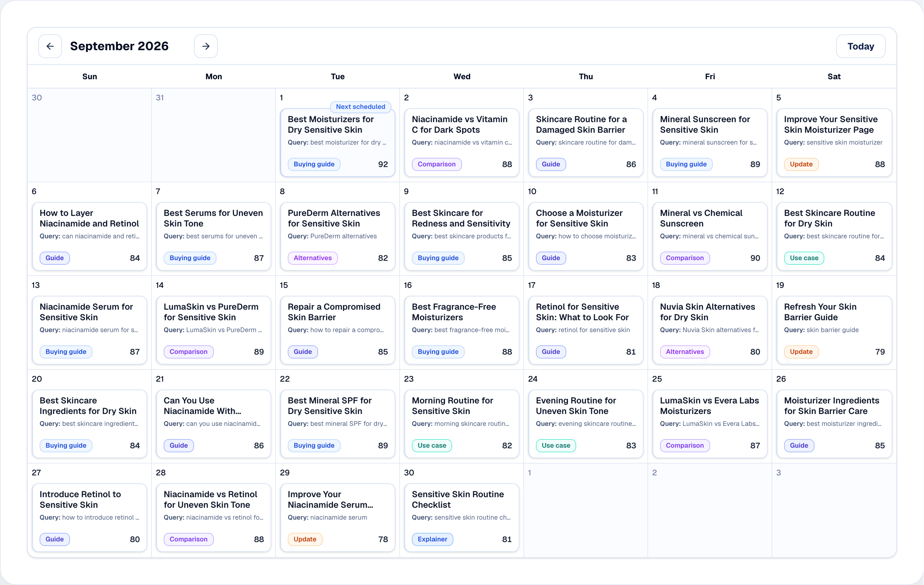Image resolution: width=924 pixels, height=585 pixels.
Task: Open Moisturizer Ingredients for Skin Barrier Care
Action: click(834, 423)
